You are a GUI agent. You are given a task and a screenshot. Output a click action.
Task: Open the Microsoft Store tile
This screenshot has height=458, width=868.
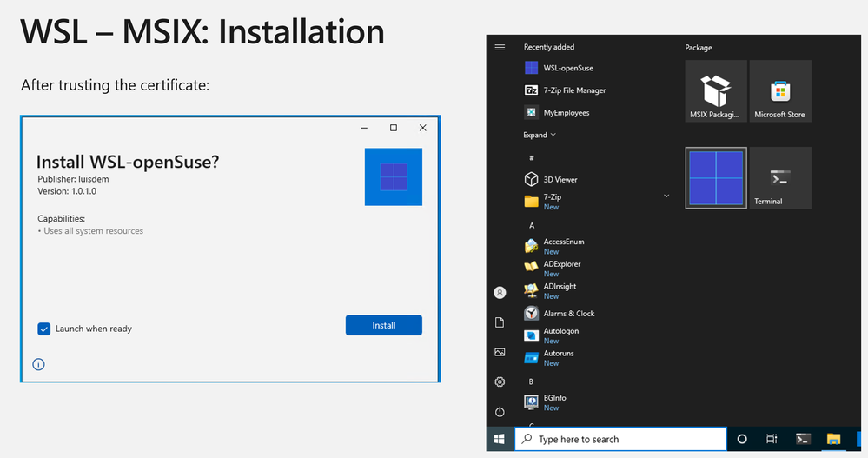(x=780, y=91)
